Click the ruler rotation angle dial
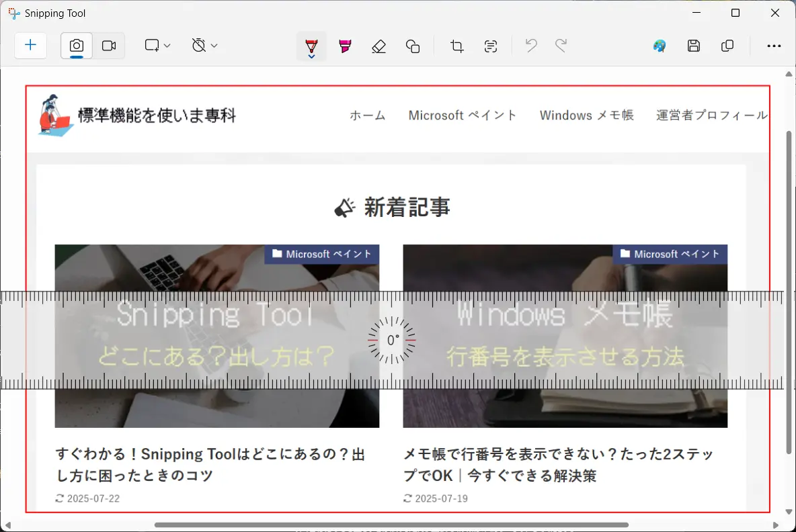Screen dimensions: 796x532 (x=392, y=341)
